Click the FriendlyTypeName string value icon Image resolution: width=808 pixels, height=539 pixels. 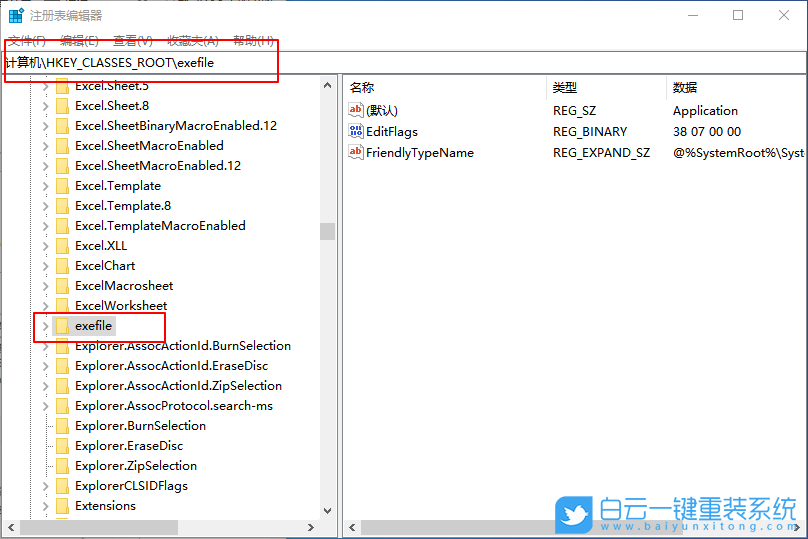(356, 153)
